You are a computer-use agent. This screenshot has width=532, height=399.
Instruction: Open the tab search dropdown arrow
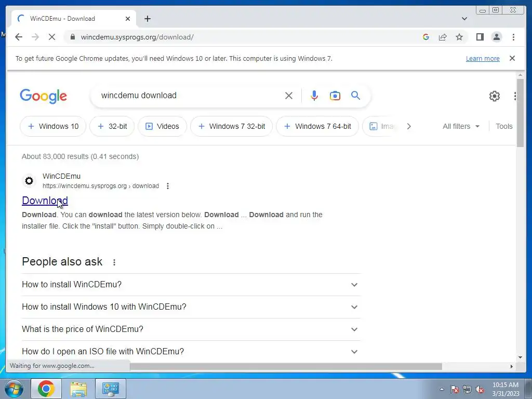click(464, 19)
